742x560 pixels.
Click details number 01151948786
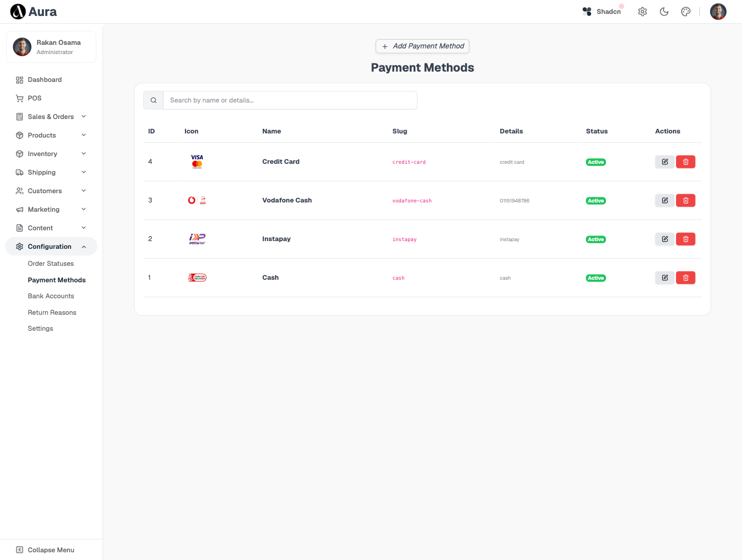click(x=514, y=201)
